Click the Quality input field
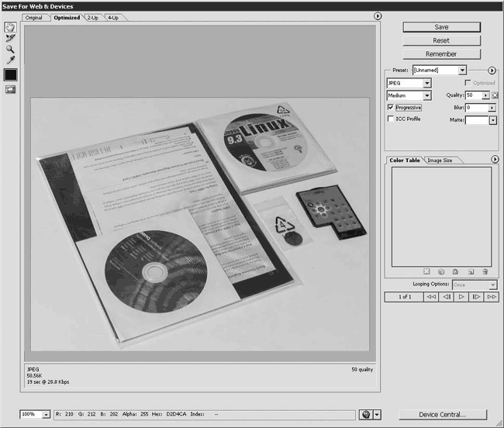The image size is (504, 428). [474, 95]
